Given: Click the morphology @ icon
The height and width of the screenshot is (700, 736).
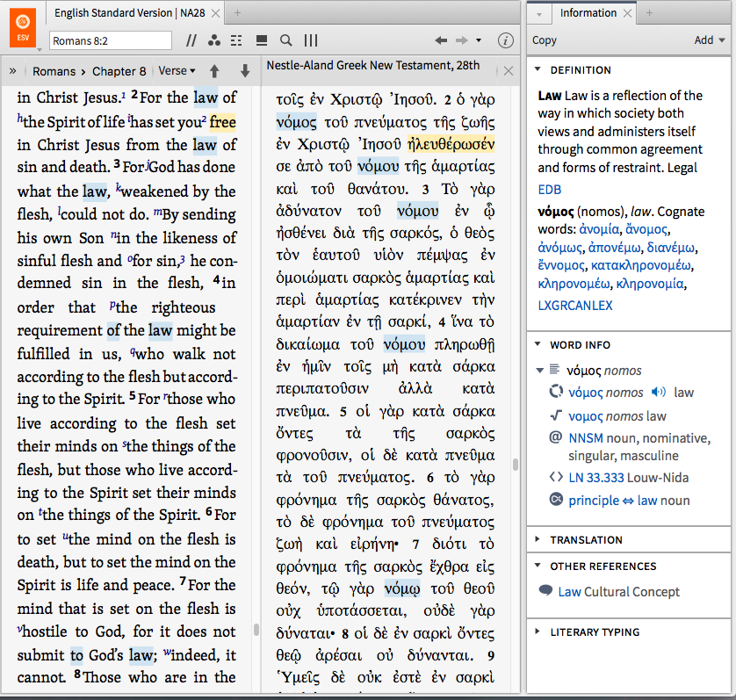Looking at the screenshot, I should click(x=555, y=437).
